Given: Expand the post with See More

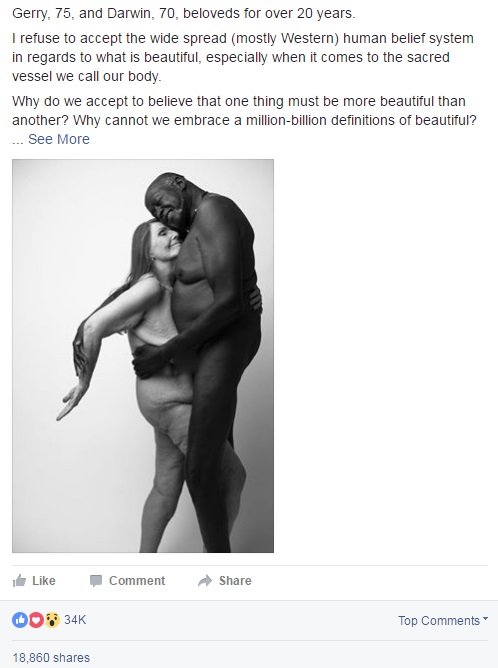Looking at the screenshot, I should (x=59, y=139).
